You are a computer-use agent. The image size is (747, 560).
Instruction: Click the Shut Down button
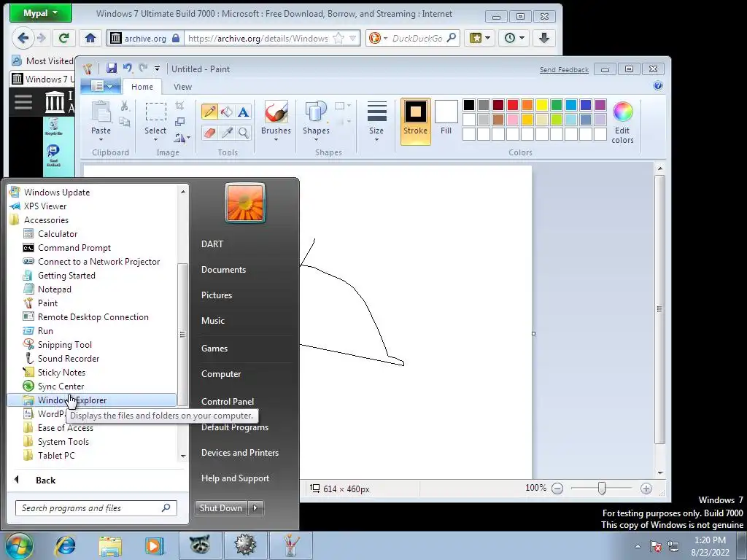[221, 507]
